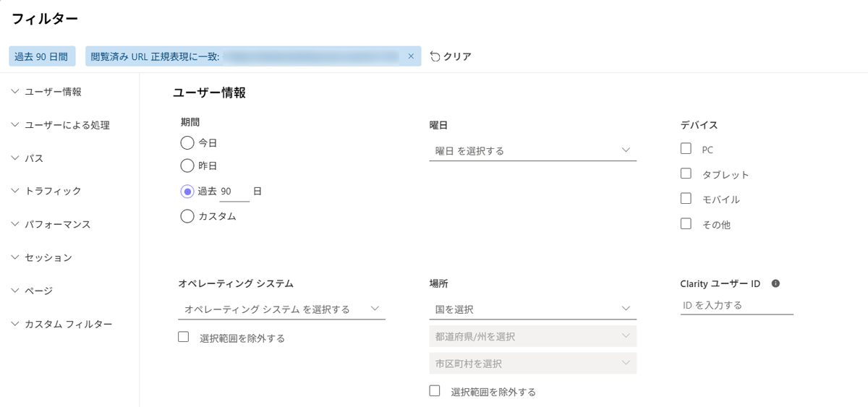Image resolution: width=868 pixels, height=407 pixels.
Task: Click the Clarity ユーザー ID input field
Action: pos(736,305)
